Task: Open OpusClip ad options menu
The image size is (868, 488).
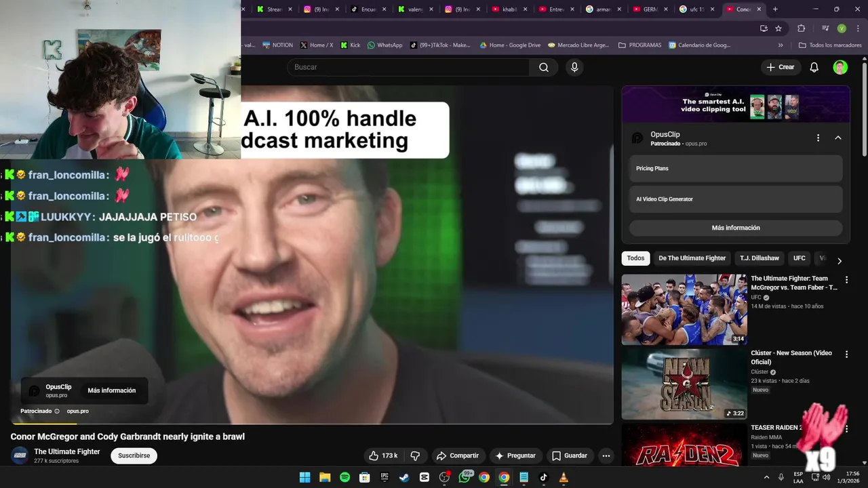Action: pyautogui.click(x=818, y=138)
